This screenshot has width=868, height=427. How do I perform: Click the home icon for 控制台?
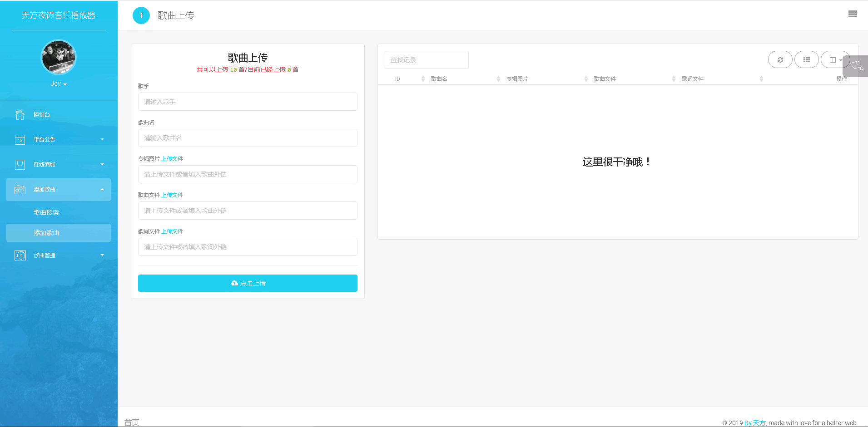point(20,115)
